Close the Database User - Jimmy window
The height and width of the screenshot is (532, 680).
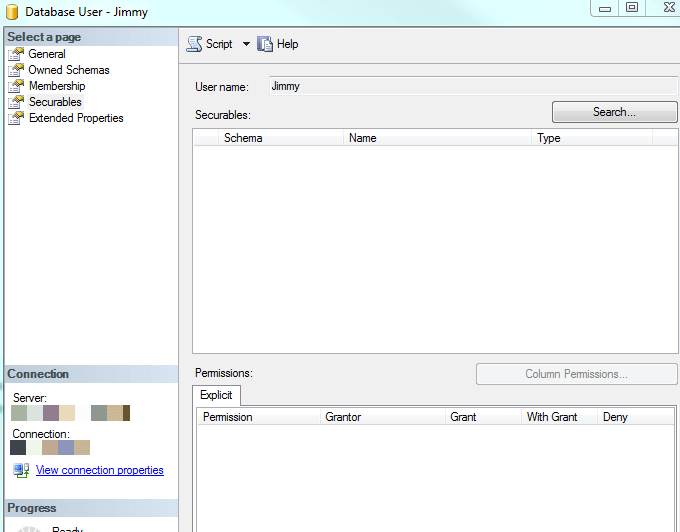(x=669, y=7)
